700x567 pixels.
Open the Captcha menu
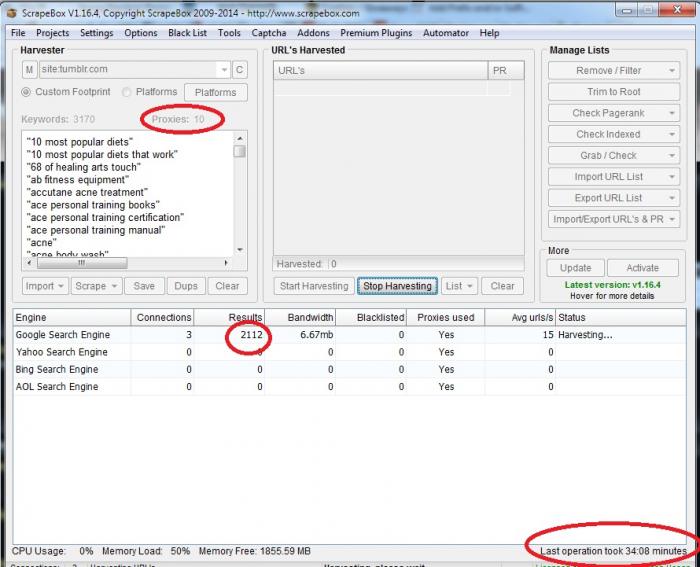pyautogui.click(x=269, y=33)
